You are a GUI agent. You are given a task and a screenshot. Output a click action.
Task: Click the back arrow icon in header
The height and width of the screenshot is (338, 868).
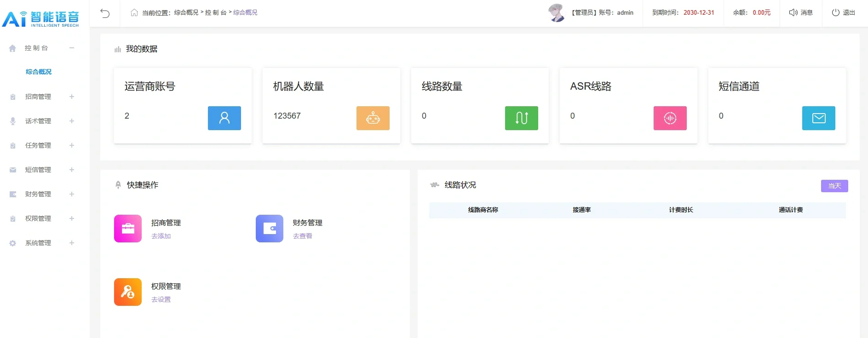click(x=105, y=13)
